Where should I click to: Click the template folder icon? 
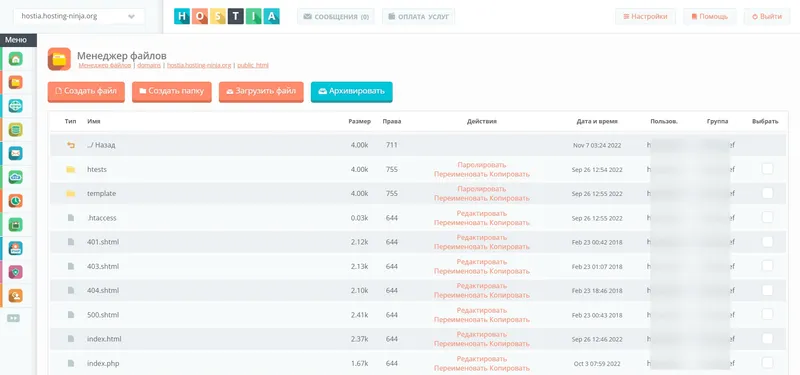71,193
